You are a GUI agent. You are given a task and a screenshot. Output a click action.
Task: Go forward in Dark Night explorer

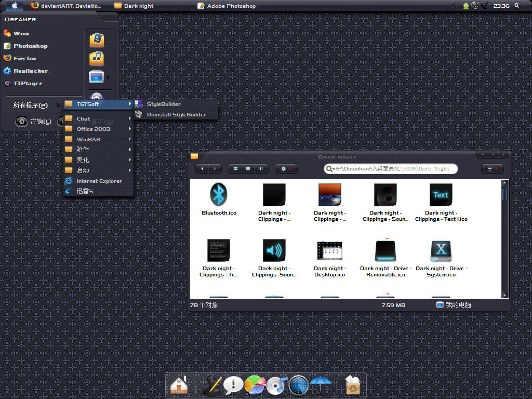click(215, 169)
